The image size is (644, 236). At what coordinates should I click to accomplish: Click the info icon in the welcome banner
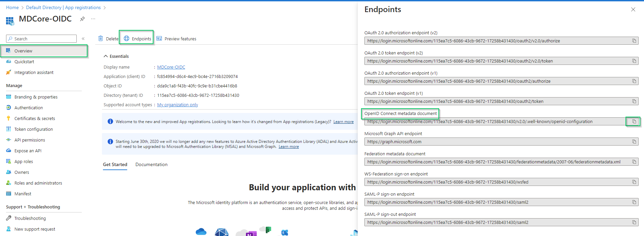point(110,121)
